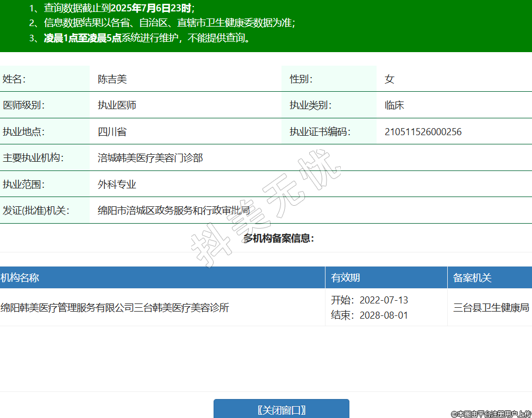Click the 临床 category value
Viewport: 532px width, 418px height.
(x=394, y=105)
